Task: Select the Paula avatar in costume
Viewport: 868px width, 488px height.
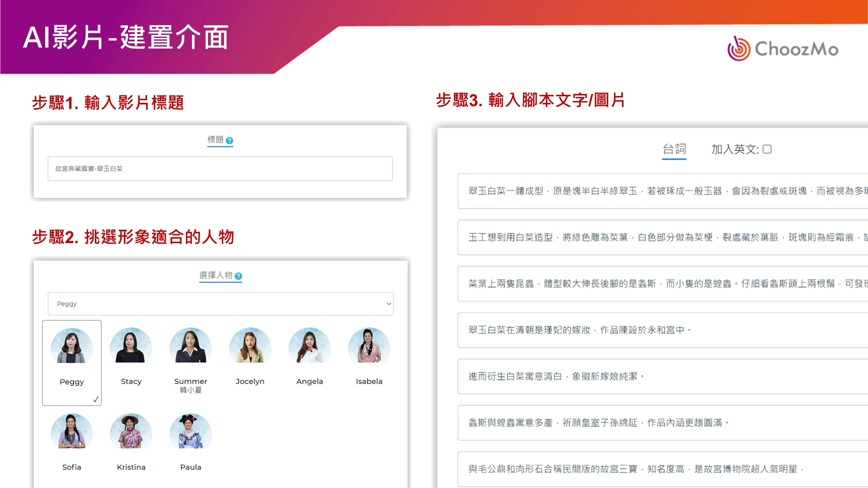Action: [190, 432]
